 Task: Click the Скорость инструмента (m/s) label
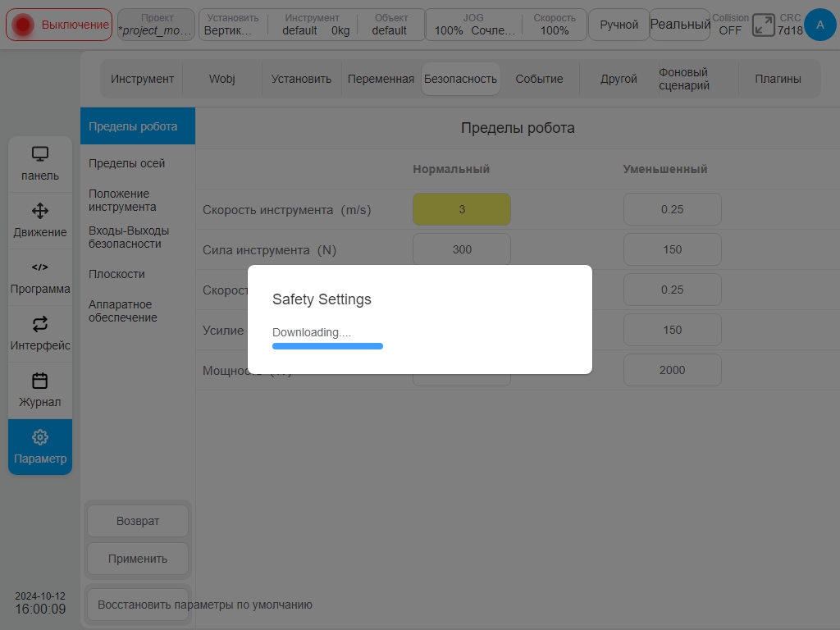[286, 210]
